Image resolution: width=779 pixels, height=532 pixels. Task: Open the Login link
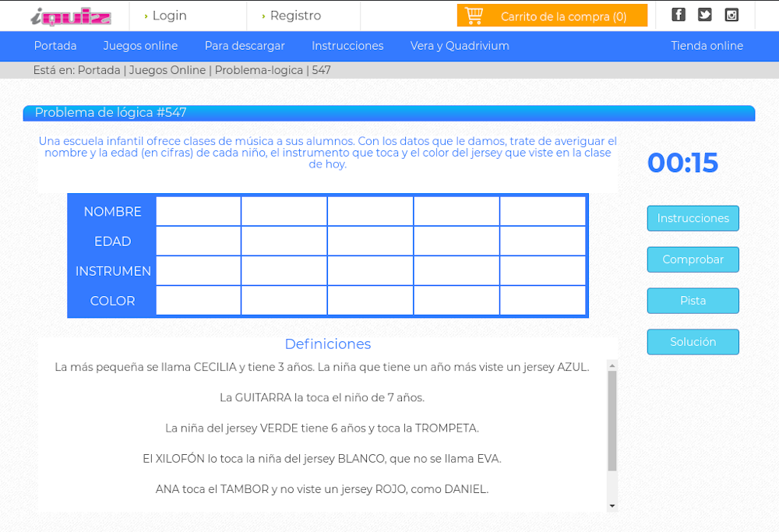coord(169,16)
